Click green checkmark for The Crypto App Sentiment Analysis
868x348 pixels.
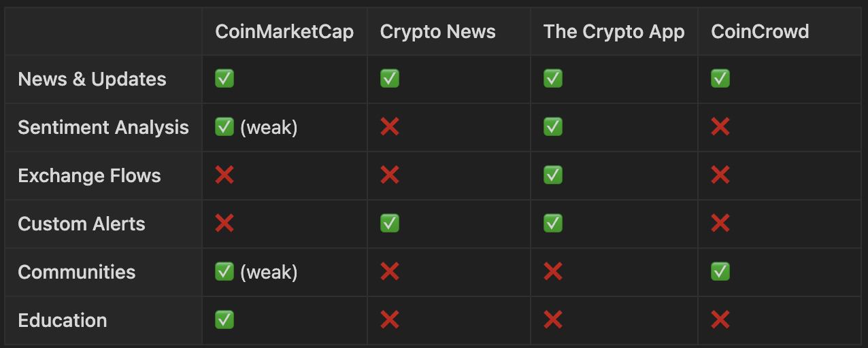click(x=553, y=127)
